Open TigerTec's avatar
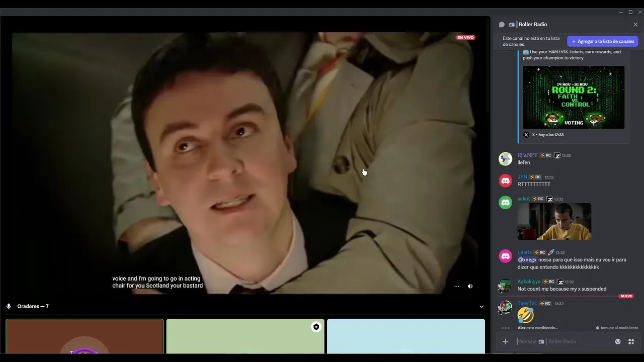 tap(505, 307)
